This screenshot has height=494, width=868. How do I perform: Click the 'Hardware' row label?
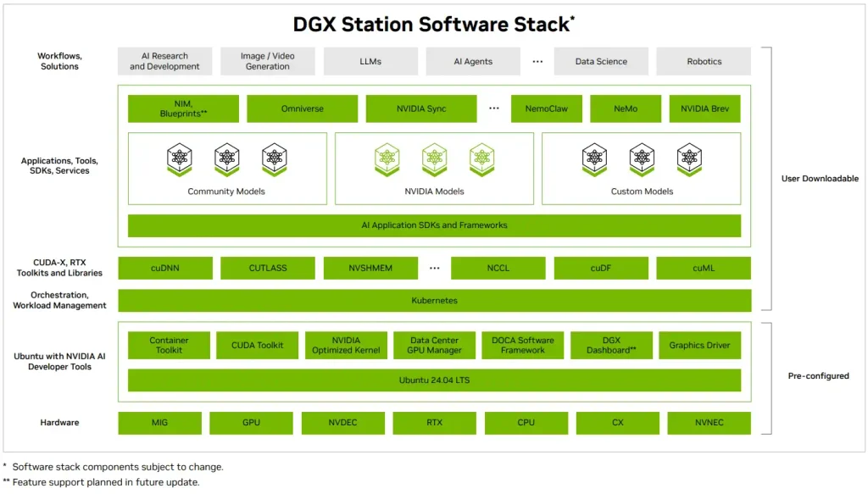[x=60, y=423]
